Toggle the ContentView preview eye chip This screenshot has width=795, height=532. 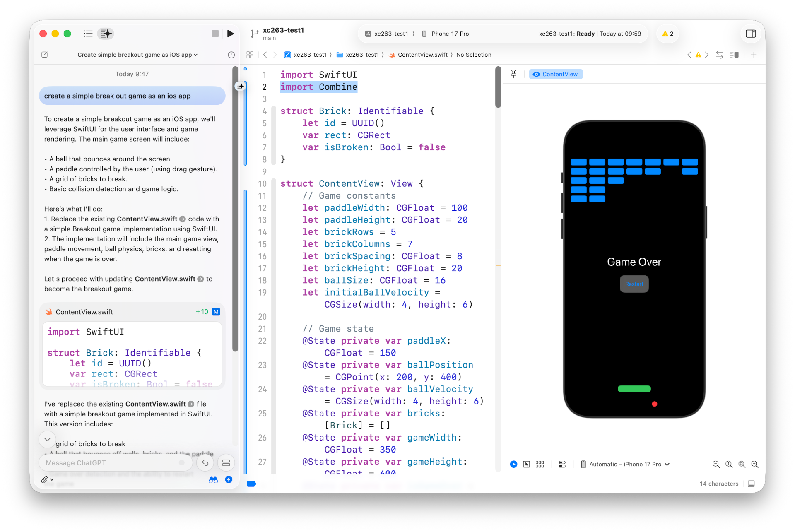click(556, 74)
